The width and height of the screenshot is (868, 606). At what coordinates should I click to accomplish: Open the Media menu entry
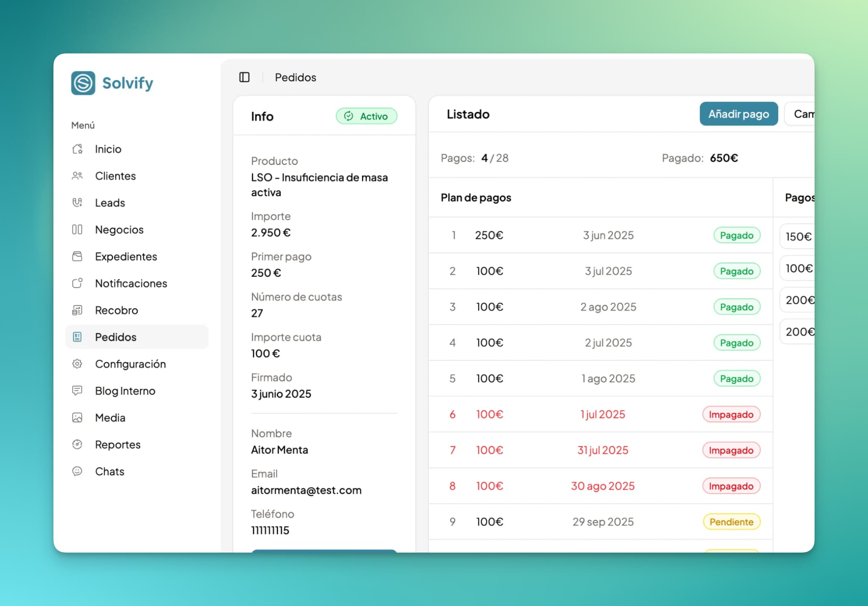click(x=110, y=418)
